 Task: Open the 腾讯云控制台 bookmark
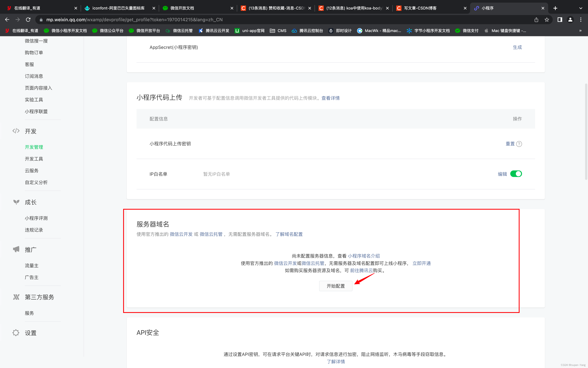click(x=307, y=31)
